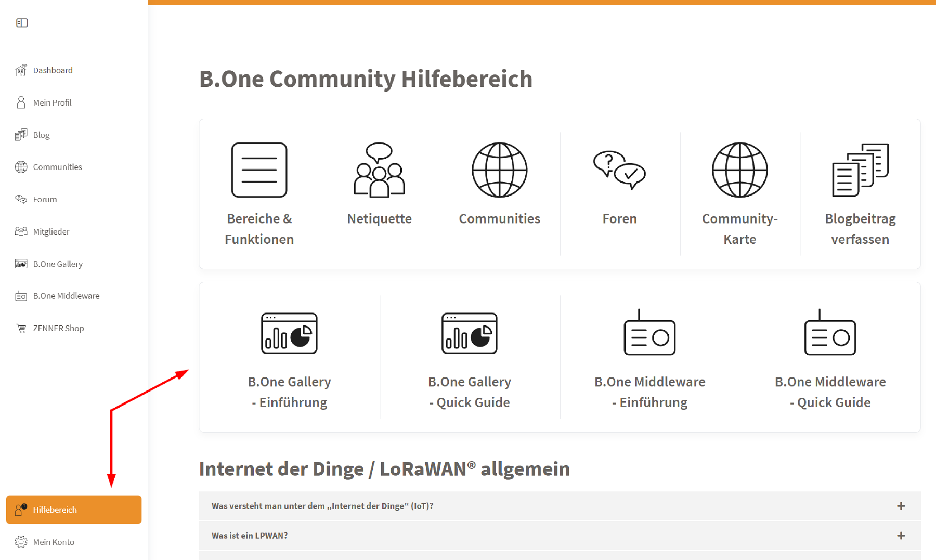Go to Dashboard in the sidebar menu

pyautogui.click(x=53, y=70)
